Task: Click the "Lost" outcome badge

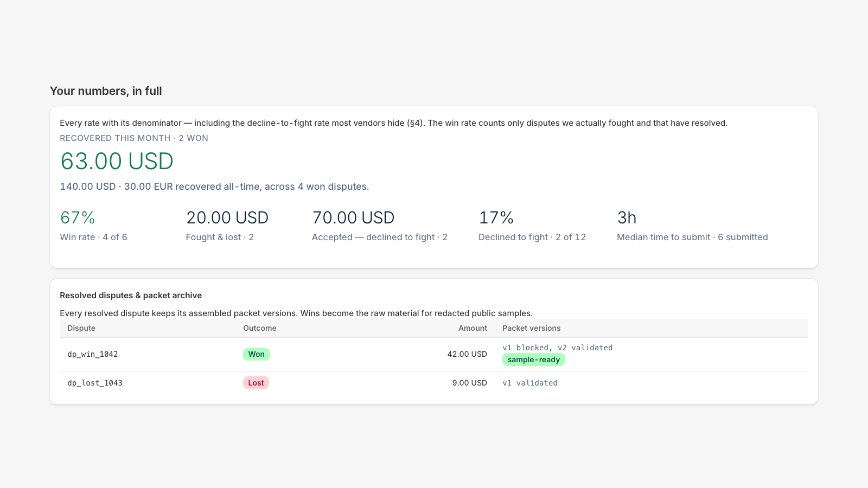Action: click(x=256, y=383)
